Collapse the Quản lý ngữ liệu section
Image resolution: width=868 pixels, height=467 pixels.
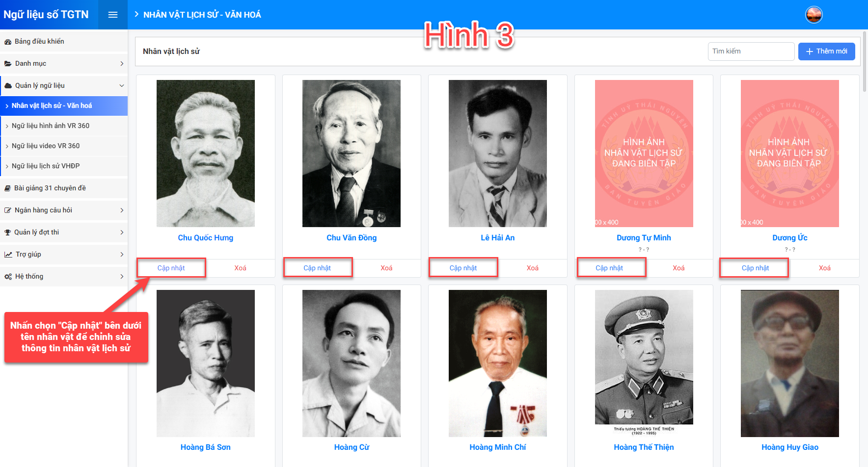122,86
